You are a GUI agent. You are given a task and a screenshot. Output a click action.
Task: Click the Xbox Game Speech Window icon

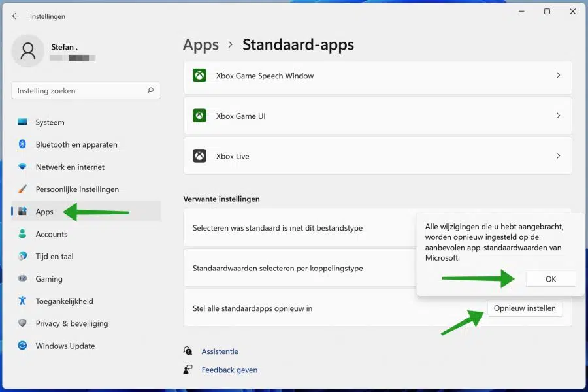199,75
